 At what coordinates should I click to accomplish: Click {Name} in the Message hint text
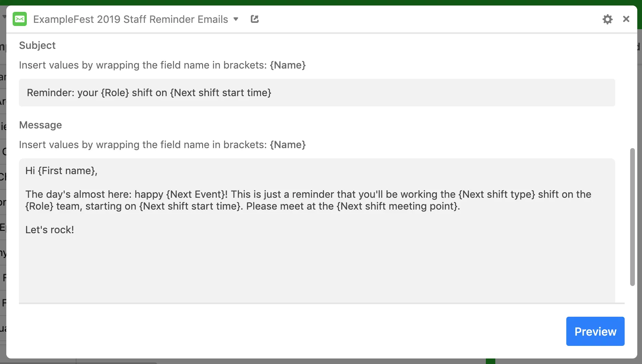(287, 145)
